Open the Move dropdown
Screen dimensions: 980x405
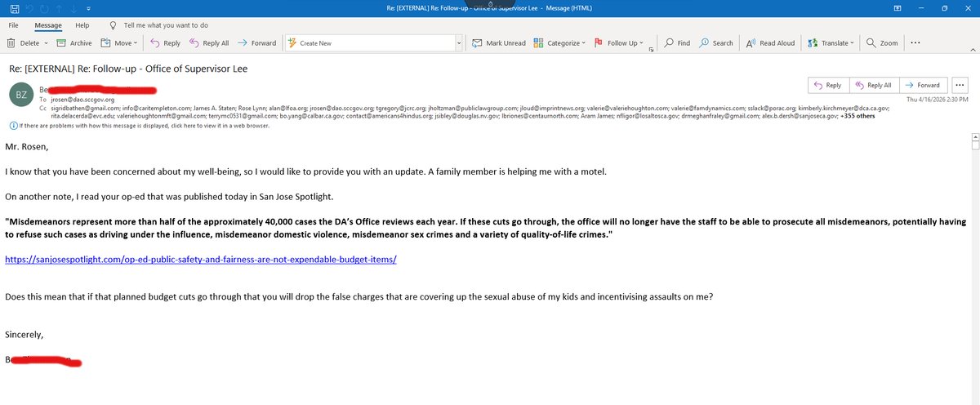click(x=121, y=43)
